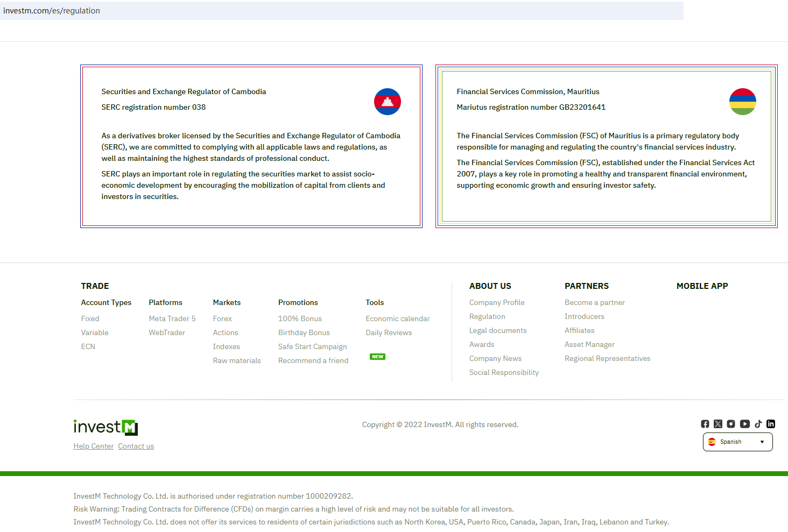Image resolution: width=788 pixels, height=532 pixels.
Task: Click the MOBILE APP footer heading
Action: (x=702, y=286)
